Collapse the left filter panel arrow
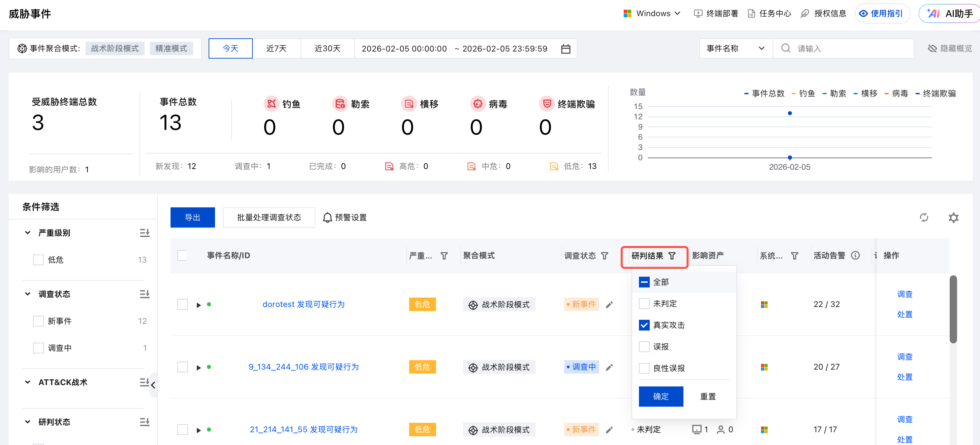Viewport: 980px width, 445px height. pyautogui.click(x=153, y=385)
